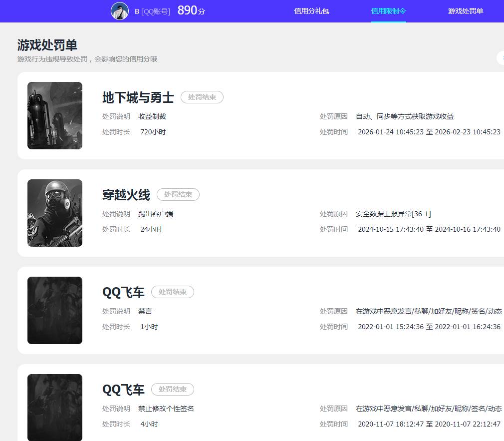504x441 pixels.
Task: Open the 信用分礼包 tab
Action: pyautogui.click(x=311, y=11)
